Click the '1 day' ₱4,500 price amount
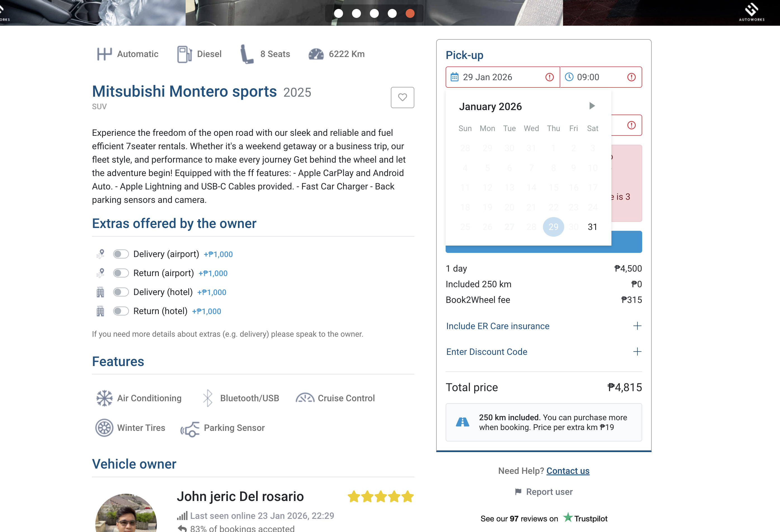This screenshot has width=780, height=532. click(628, 268)
